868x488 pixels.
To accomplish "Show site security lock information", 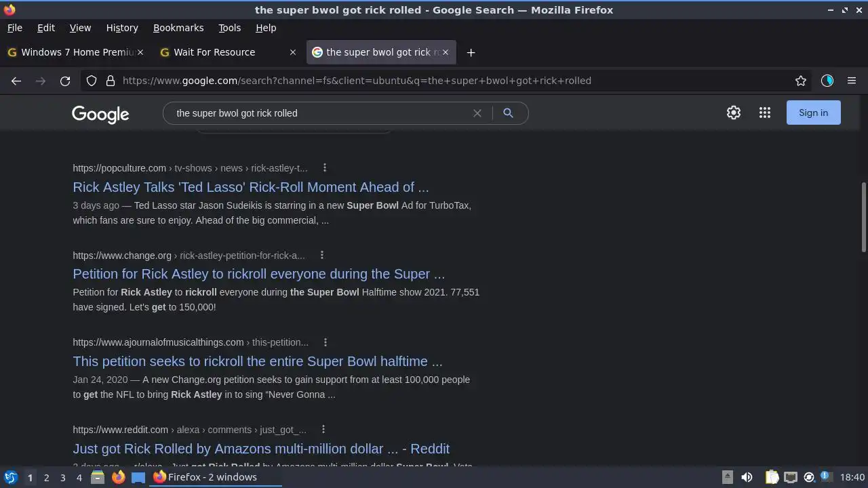I will tap(111, 81).
